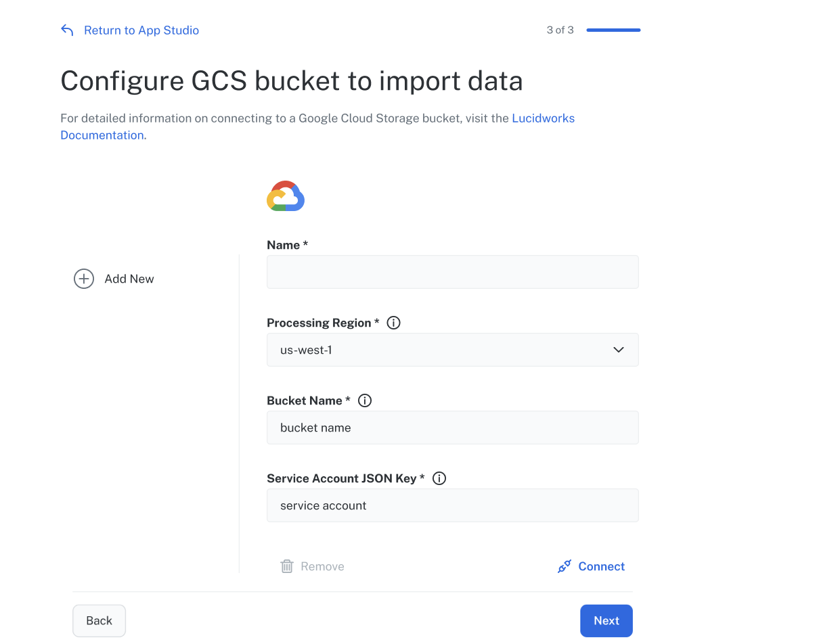840x642 pixels.
Task: Click the Back button
Action: [99, 620]
